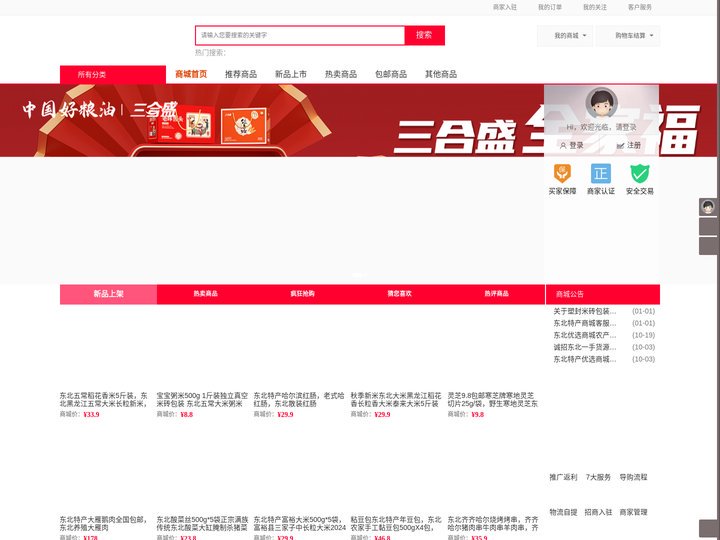Click the red 搜索 search button
This screenshot has height=540, width=720.
pos(424,35)
